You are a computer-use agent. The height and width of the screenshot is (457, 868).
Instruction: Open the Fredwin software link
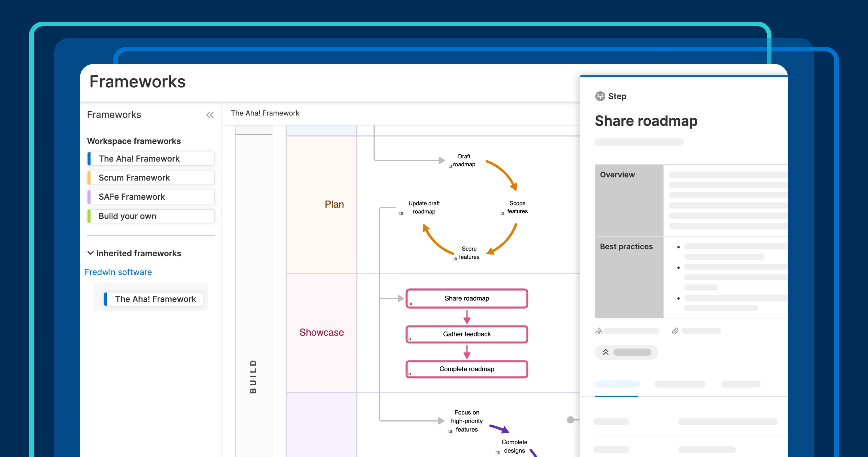click(x=118, y=272)
